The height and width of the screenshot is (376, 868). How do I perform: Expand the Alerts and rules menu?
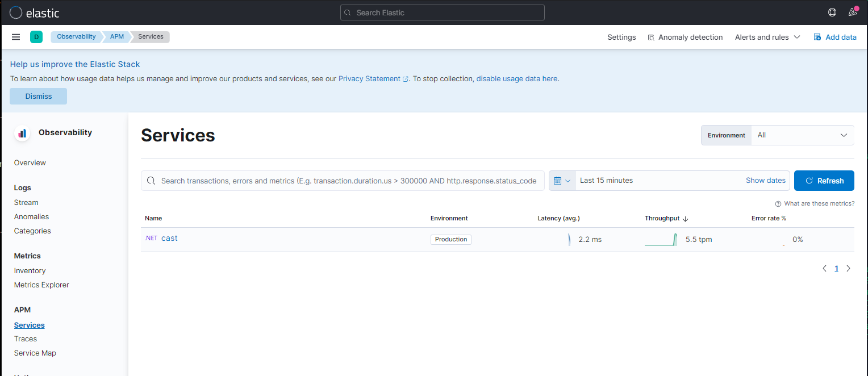click(767, 37)
